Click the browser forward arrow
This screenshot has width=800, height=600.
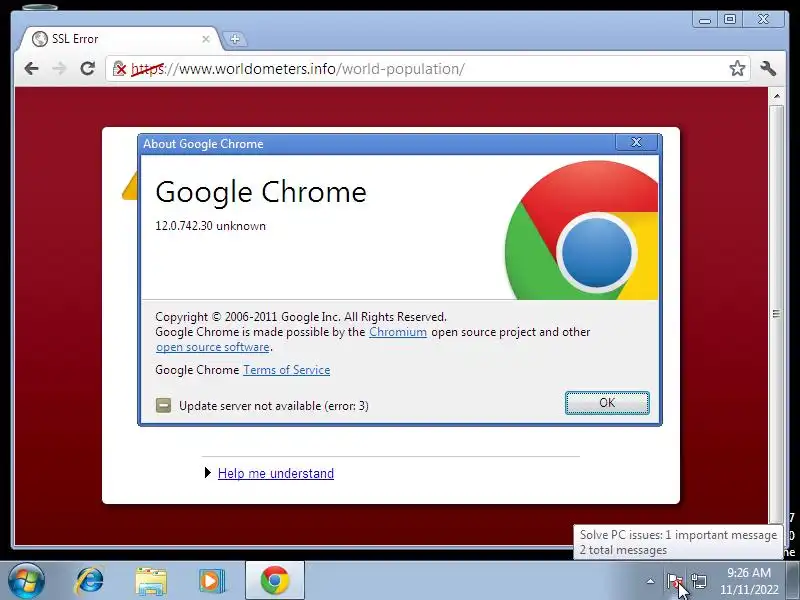(60, 68)
